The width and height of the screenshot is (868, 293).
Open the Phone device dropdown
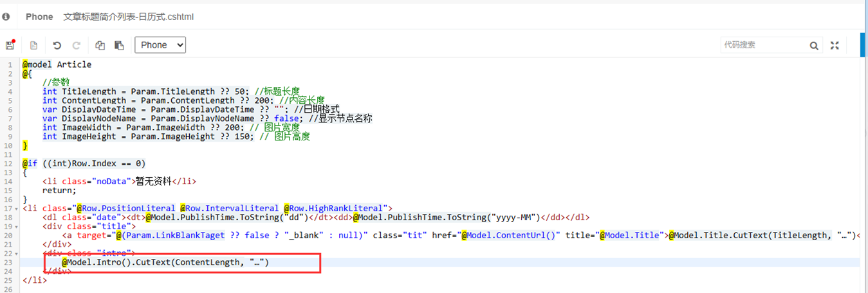(x=160, y=45)
